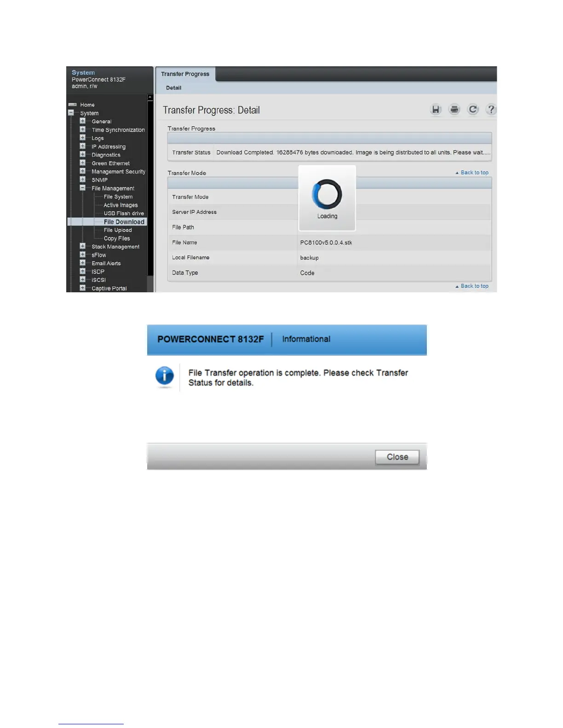Expand the ISDP node
Screen dimensions: 563x728
[x=82, y=271]
